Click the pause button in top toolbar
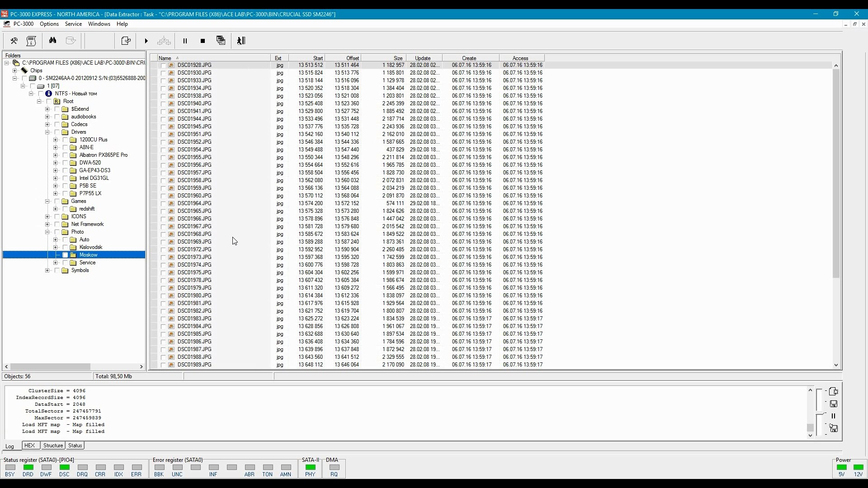This screenshot has width=868, height=488. click(185, 41)
